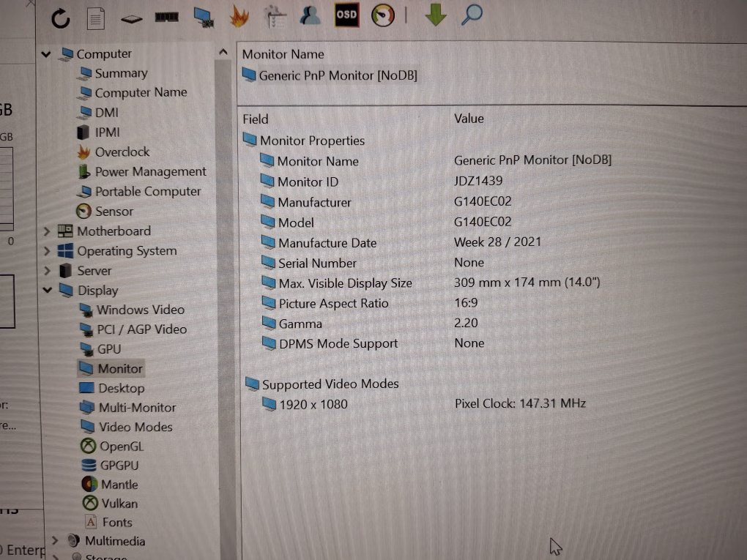Click the Week 28 / 2021 value

tap(497, 242)
